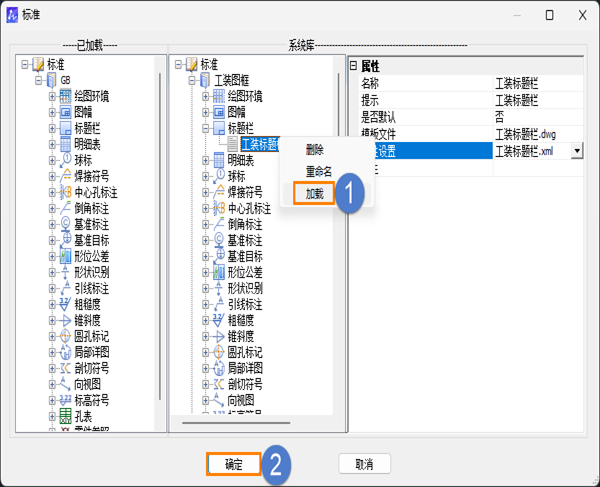Image resolution: width=600 pixels, height=487 pixels.
Task: Open the 工装标题栏.xml dropdown arrow
Action: (577, 151)
